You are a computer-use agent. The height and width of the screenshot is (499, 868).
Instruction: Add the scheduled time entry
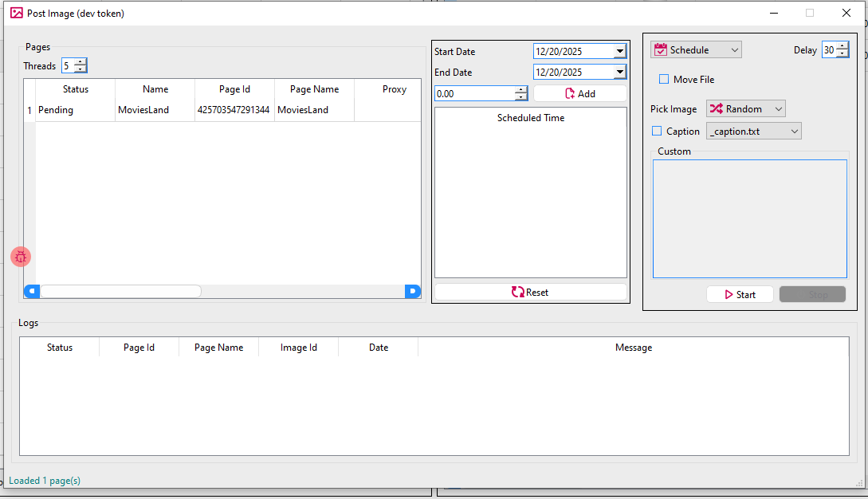coord(579,94)
